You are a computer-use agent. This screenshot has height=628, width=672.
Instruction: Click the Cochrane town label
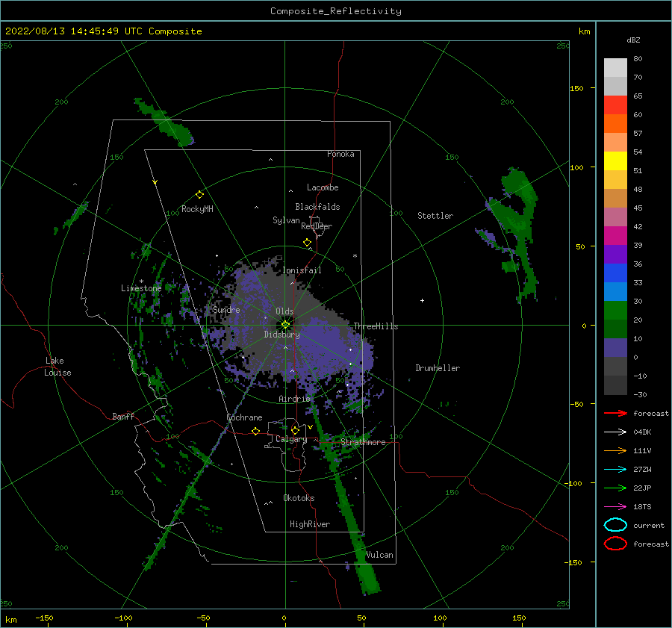click(x=244, y=417)
